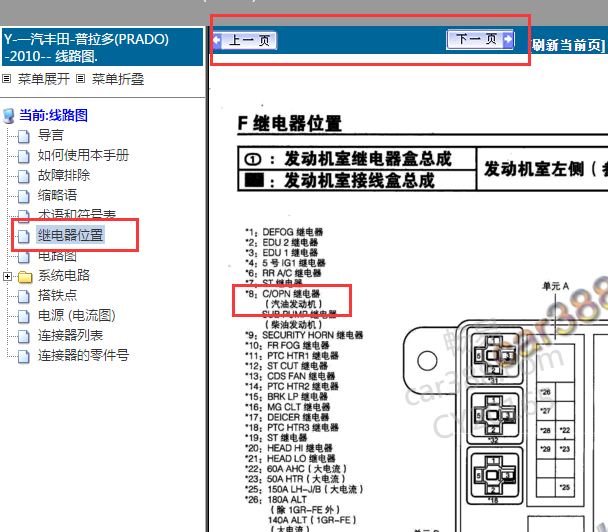Click relay socket *31 in the diagram
The image size is (608, 532).
coord(494,355)
